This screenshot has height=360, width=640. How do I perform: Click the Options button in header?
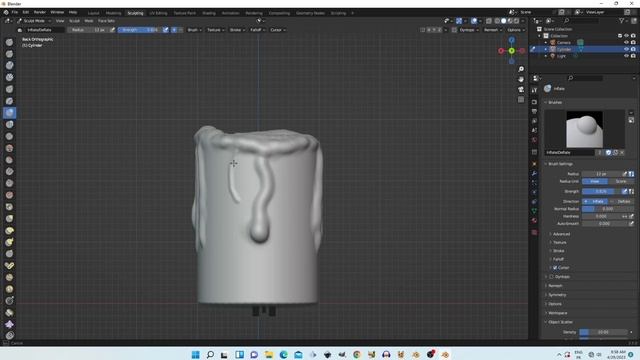(515, 30)
